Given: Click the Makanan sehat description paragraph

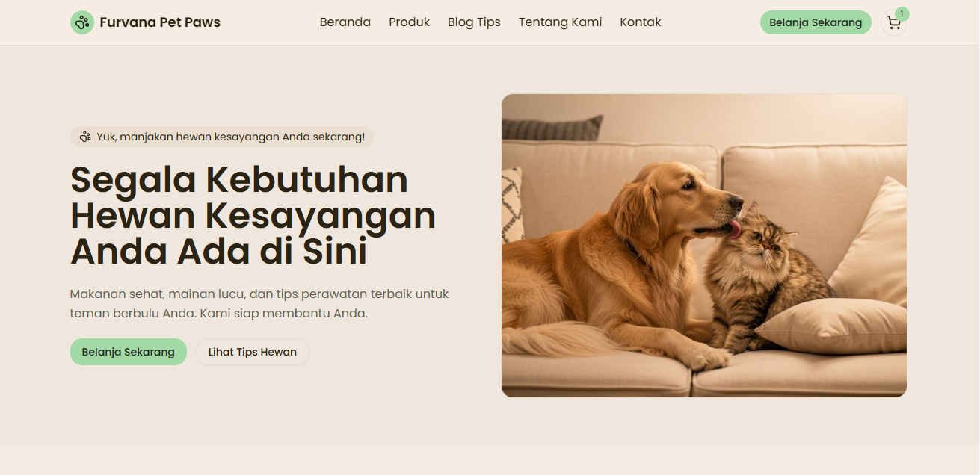Looking at the screenshot, I should pyautogui.click(x=259, y=303).
